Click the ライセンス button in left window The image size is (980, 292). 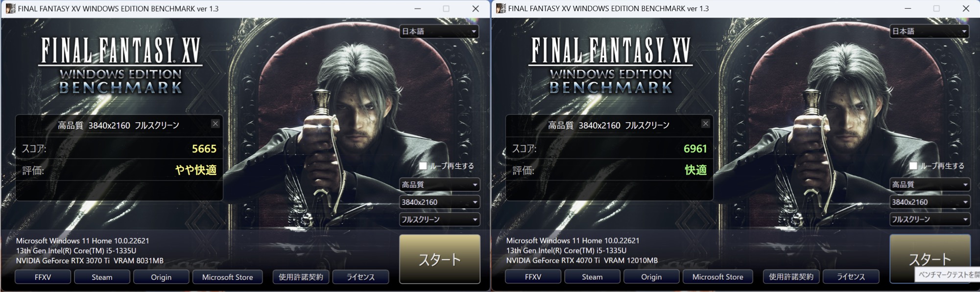[x=361, y=277]
